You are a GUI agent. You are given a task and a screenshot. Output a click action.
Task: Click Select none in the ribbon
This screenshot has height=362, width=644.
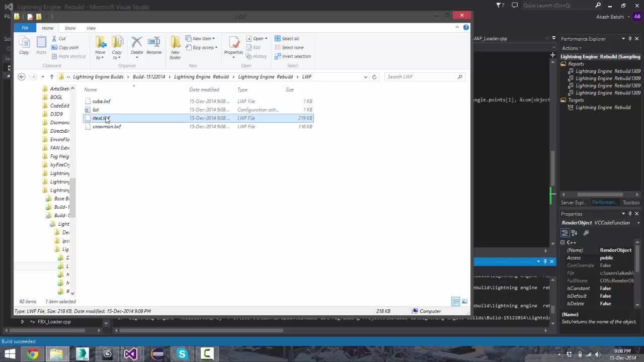(289, 48)
